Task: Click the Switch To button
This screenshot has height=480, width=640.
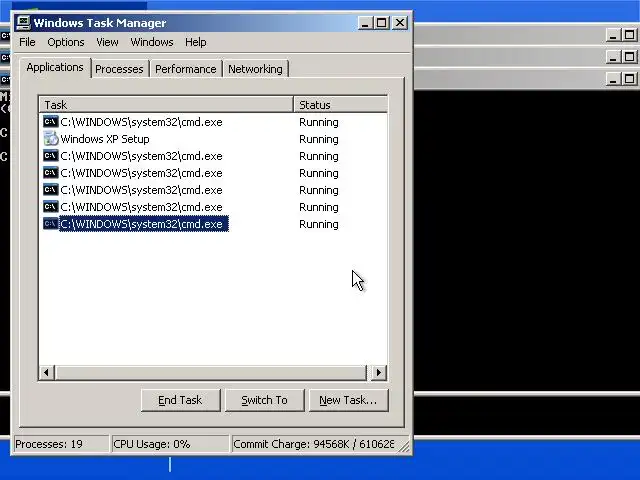Action: 264,400
